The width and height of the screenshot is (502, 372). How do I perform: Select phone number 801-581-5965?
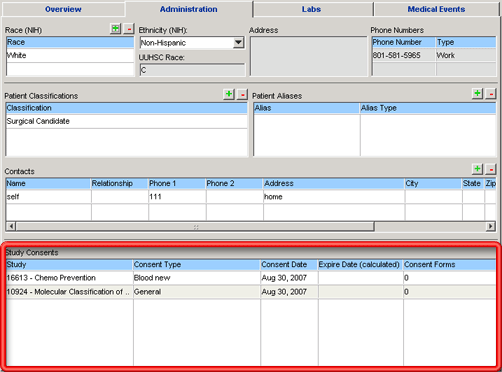(403, 55)
